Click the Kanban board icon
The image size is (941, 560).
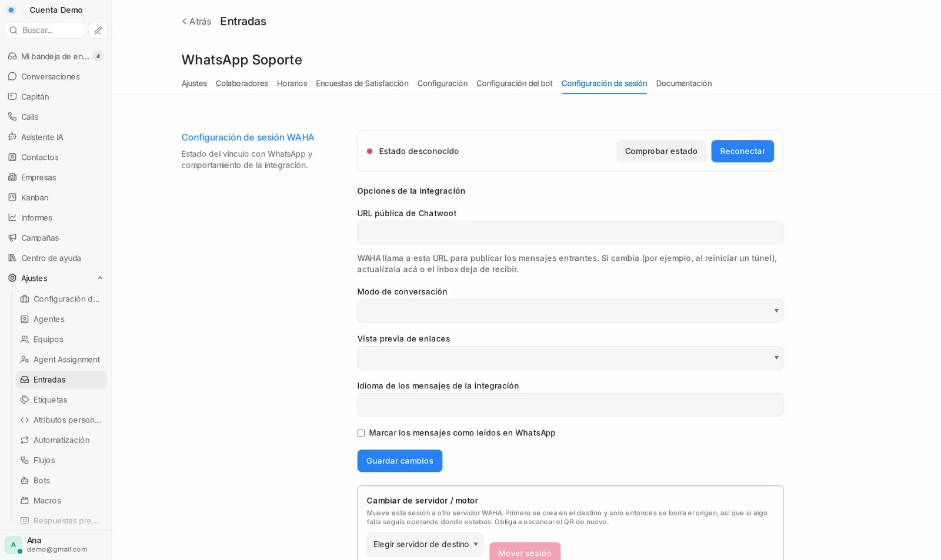(x=12, y=197)
